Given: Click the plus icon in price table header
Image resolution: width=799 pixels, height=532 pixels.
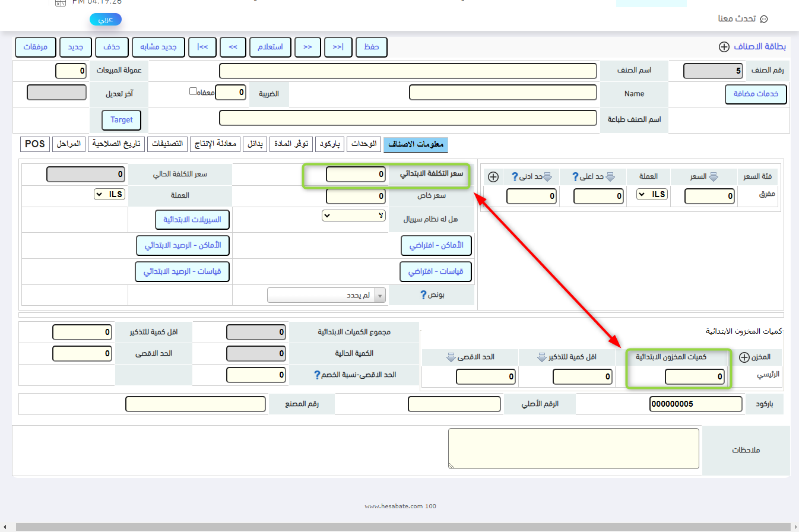Looking at the screenshot, I should tap(493, 176).
